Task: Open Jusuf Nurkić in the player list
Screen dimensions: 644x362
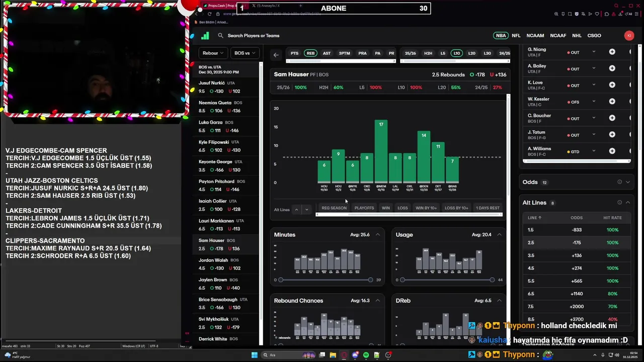Action: tap(225, 87)
